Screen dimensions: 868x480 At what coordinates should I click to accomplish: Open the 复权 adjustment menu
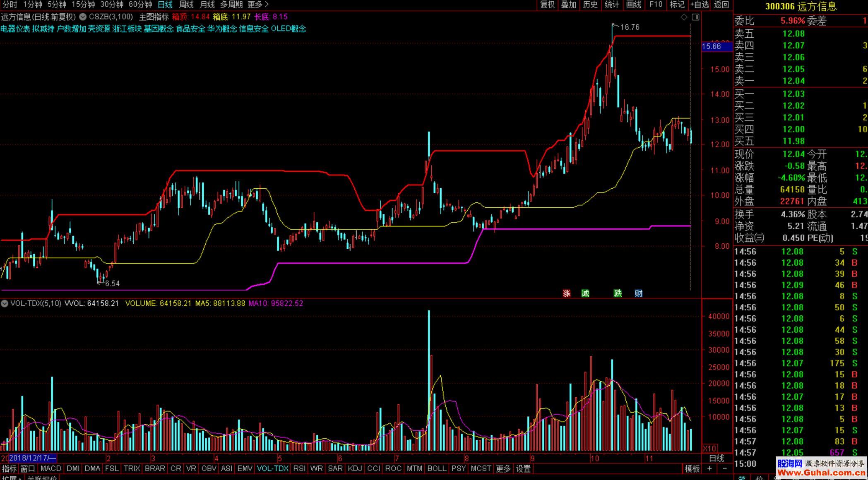pyautogui.click(x=547, y=5)
